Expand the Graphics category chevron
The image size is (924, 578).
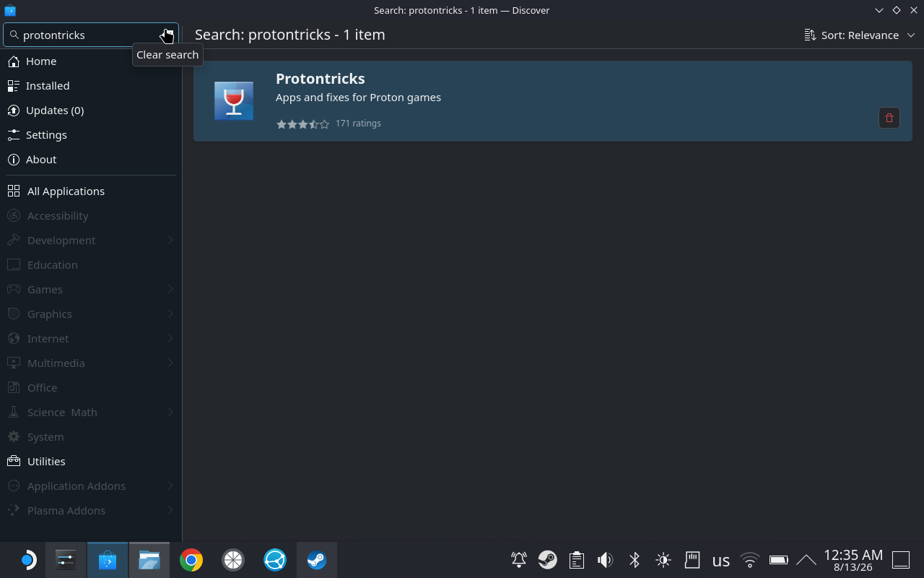coord(170,314)
